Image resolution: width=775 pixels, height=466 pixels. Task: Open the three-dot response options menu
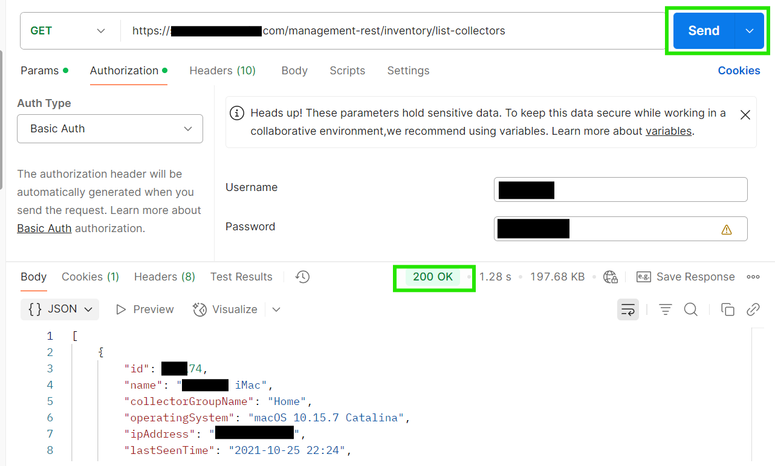753,277
